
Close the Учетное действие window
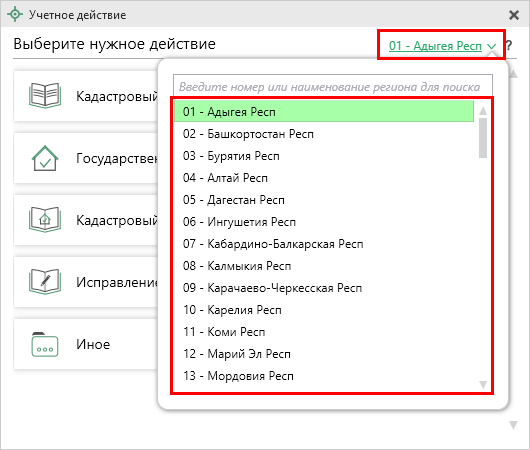tap(514, 15)
